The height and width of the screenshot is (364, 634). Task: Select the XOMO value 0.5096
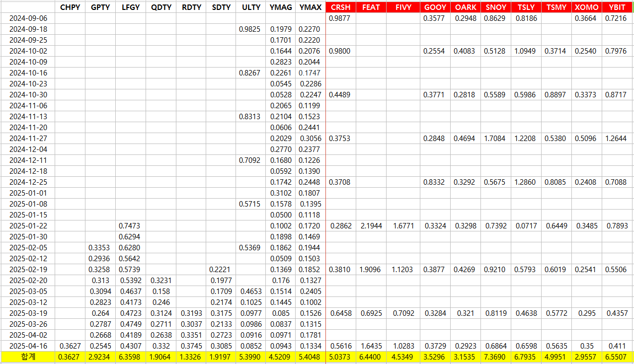[x=586, y=138]
